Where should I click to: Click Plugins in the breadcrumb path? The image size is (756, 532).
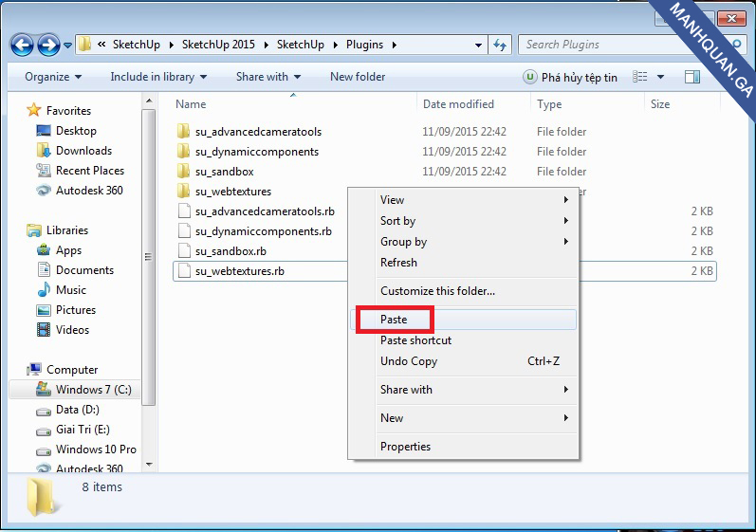pos(364,45)
